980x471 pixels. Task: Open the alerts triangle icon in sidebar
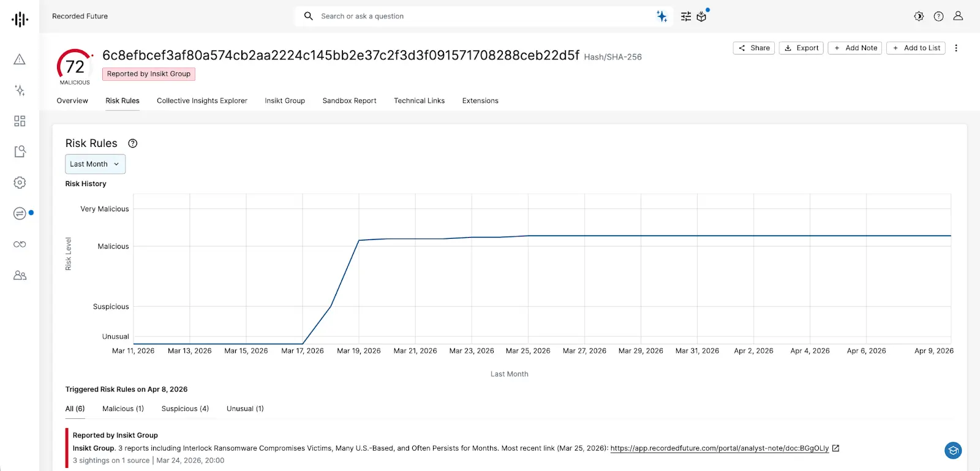pyautogui.click(x=20, y=59)
